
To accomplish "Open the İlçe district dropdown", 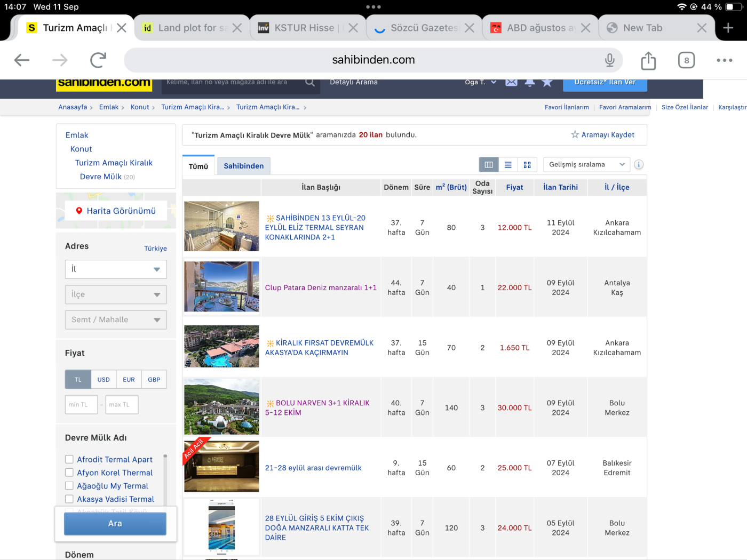I will click(x=116, y=294).
